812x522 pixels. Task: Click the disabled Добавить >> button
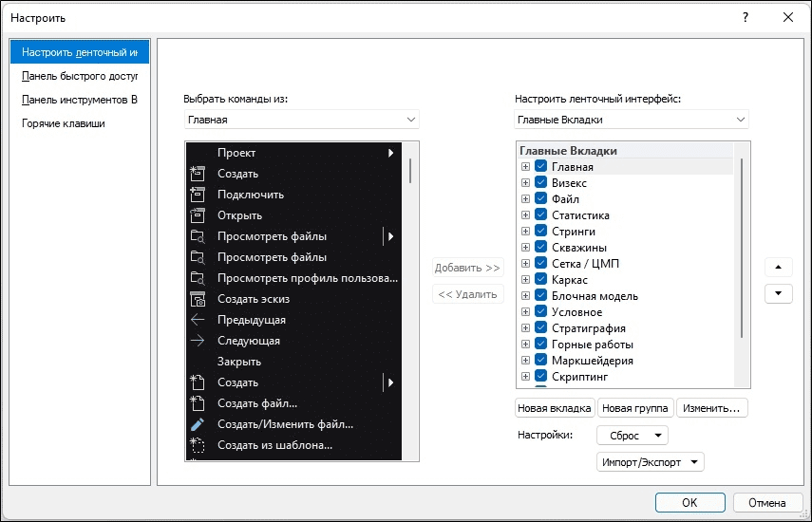[467, 268]
